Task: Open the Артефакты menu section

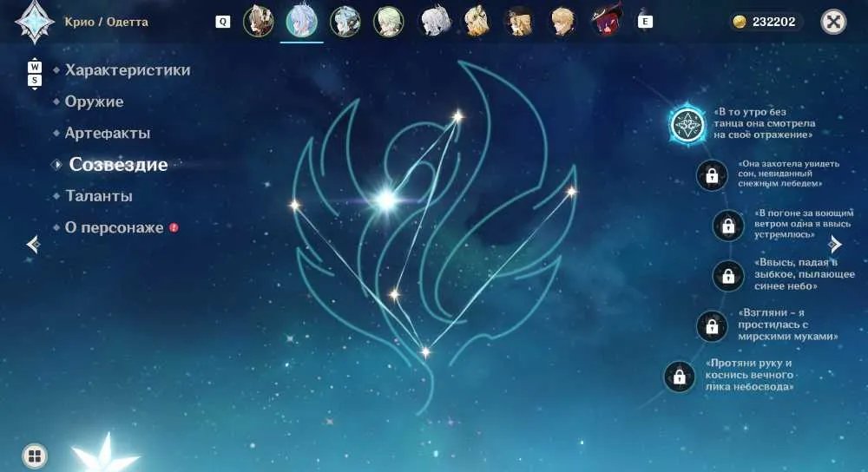Action: coord(108,134)
